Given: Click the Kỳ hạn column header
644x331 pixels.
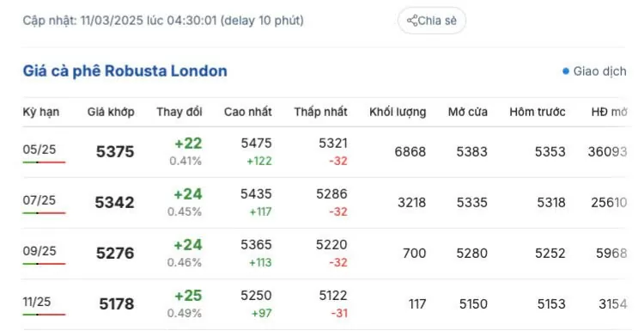Looking at the screenshot, I should 41,112.
